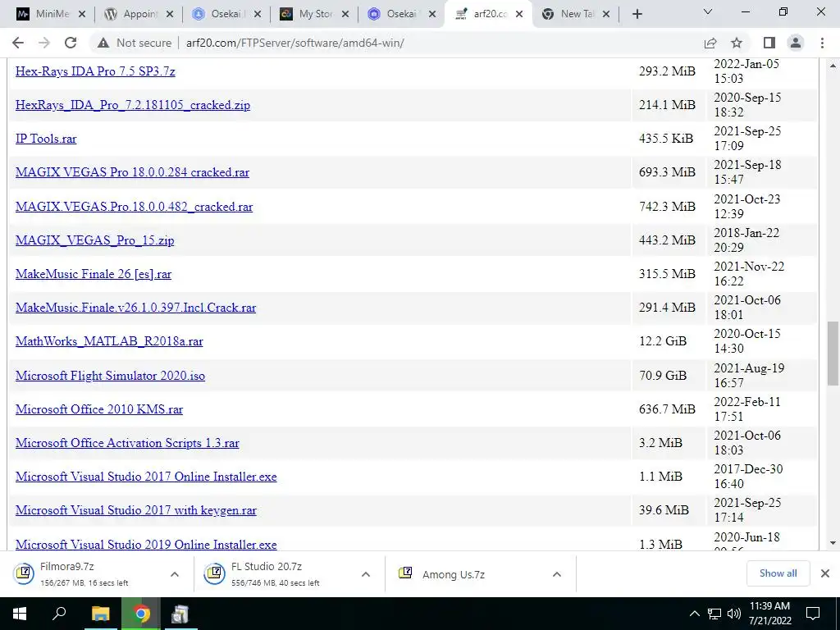Click the Filmora9.7z download item
840x630 pixels.
(x=85, y=574)
